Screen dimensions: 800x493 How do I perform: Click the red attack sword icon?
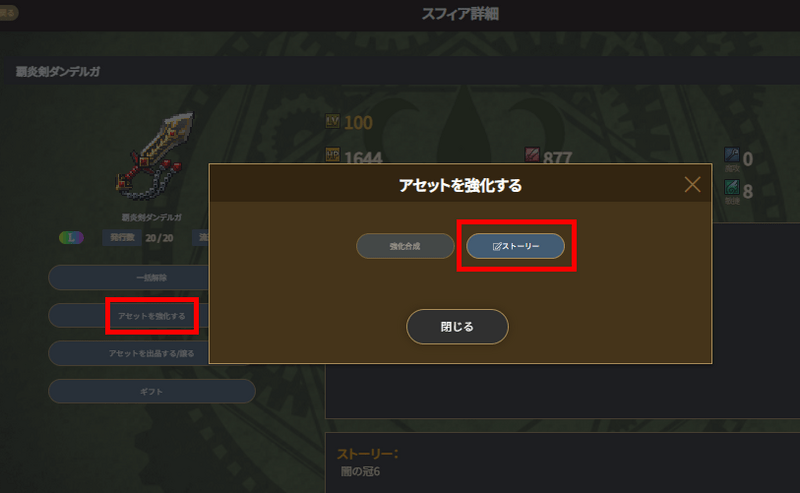pos(532,155)
